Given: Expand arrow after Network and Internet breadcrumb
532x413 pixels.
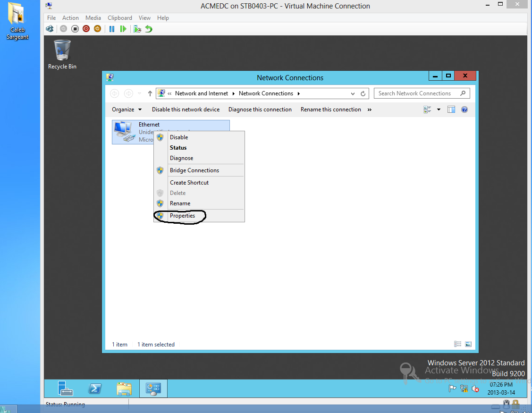Looking at the screenshot, I should [233, 93].
